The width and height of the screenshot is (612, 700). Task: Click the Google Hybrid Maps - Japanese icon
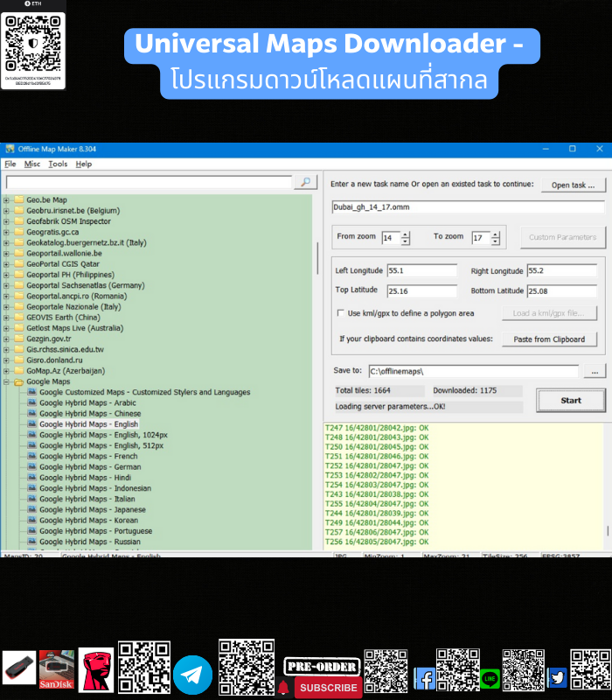point(32,510)
